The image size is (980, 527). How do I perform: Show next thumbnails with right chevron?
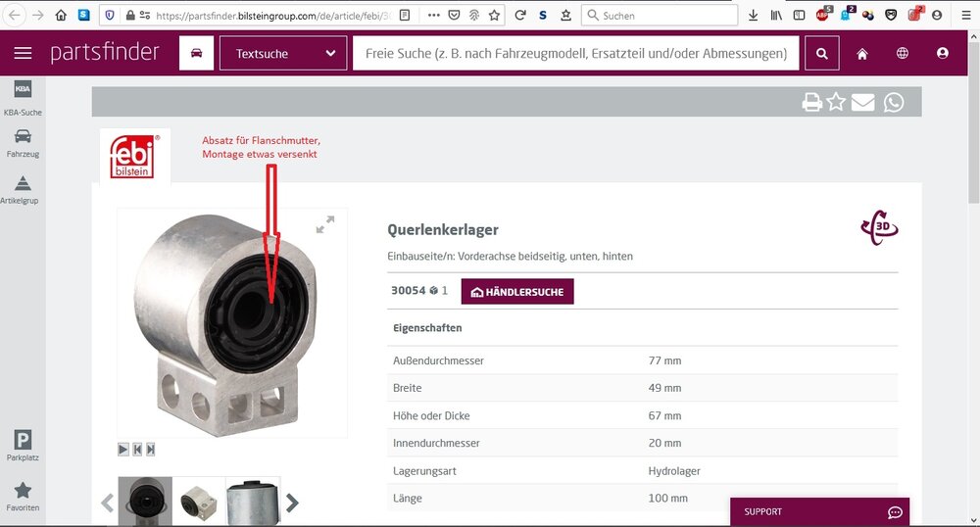tap(292, 503)
